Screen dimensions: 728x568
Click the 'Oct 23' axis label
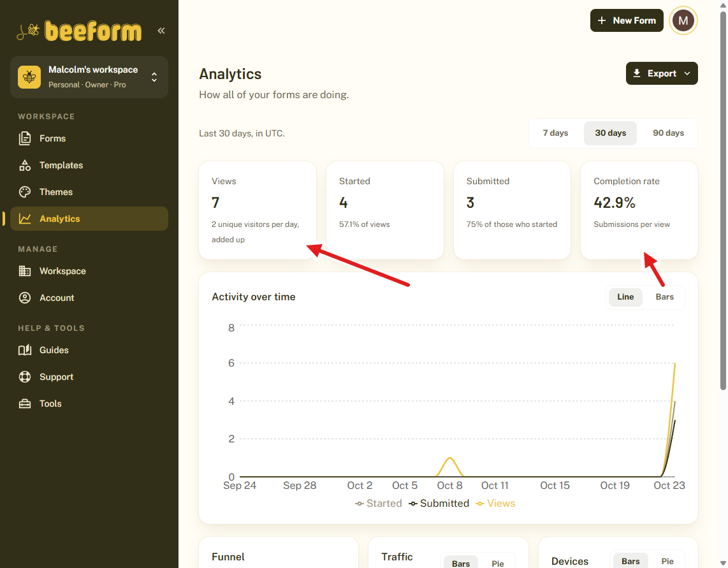click(x=669, y=485)
